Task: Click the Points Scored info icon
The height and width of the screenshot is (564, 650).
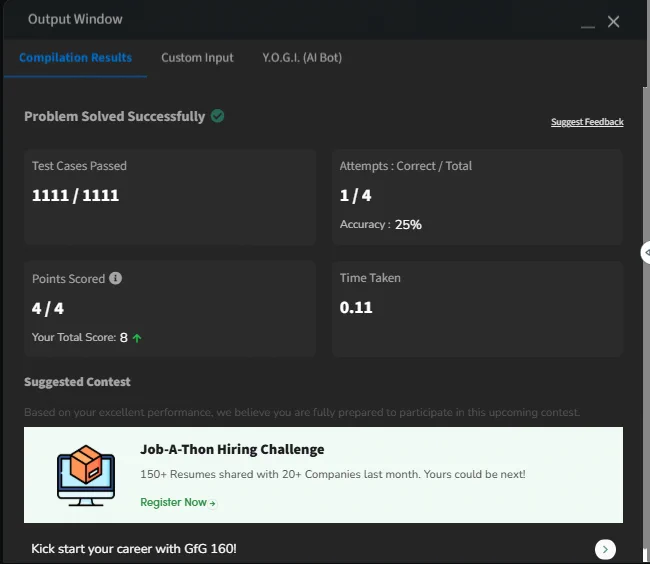Action: click(x=116, y=278)
